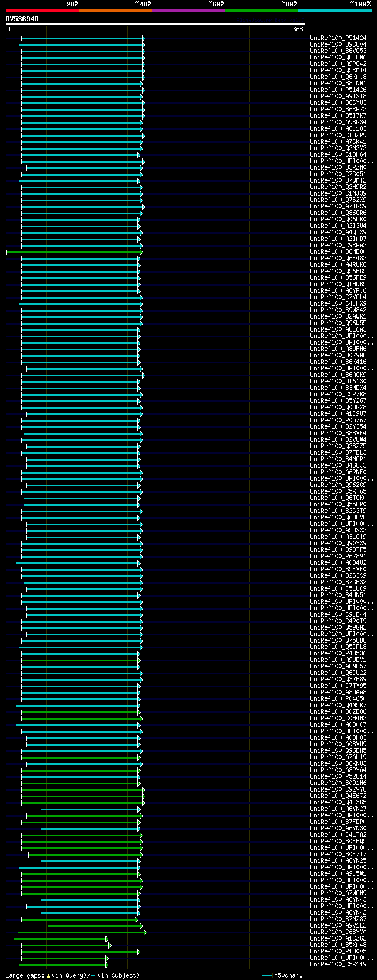Click the UniRef100_P52814 label
This screenshot has height=980, width=377.
[x=338, y=777]
